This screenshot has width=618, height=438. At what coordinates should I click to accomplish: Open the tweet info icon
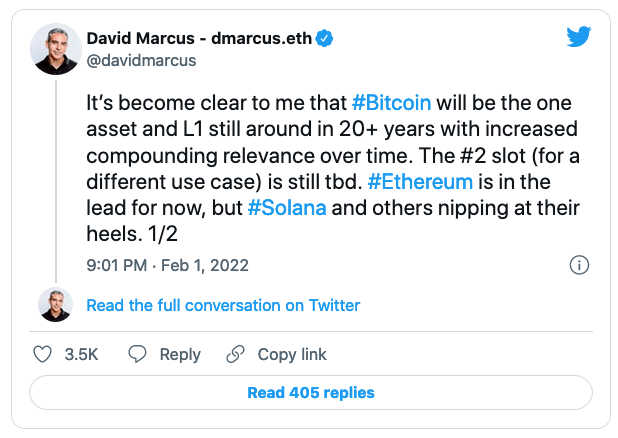(578, 265)
